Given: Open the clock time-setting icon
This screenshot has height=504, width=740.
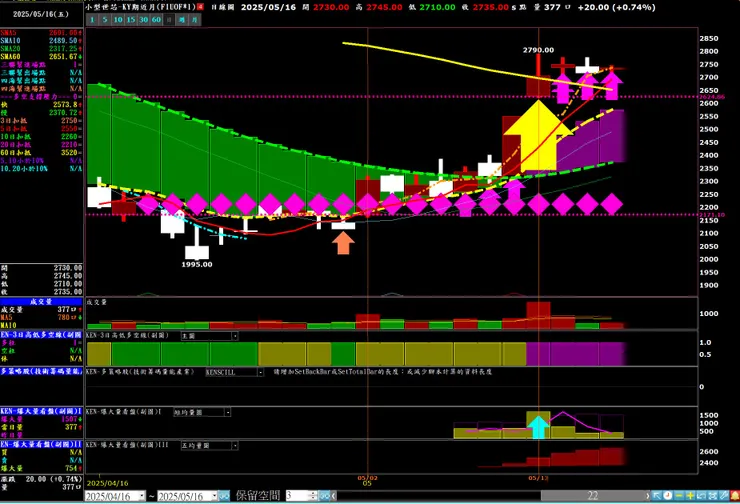Looking at the screenshot, I should [x=668, y=496].
